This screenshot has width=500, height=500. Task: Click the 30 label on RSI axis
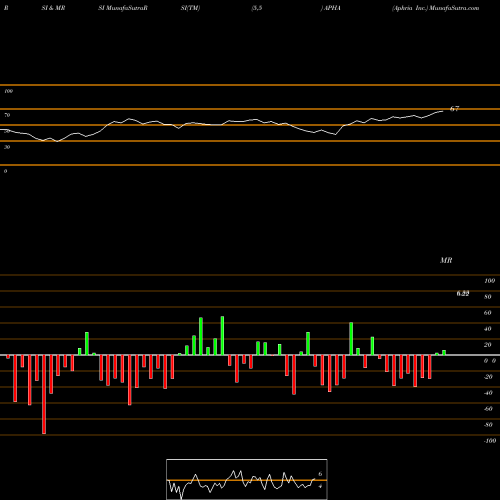click(7, 147)
